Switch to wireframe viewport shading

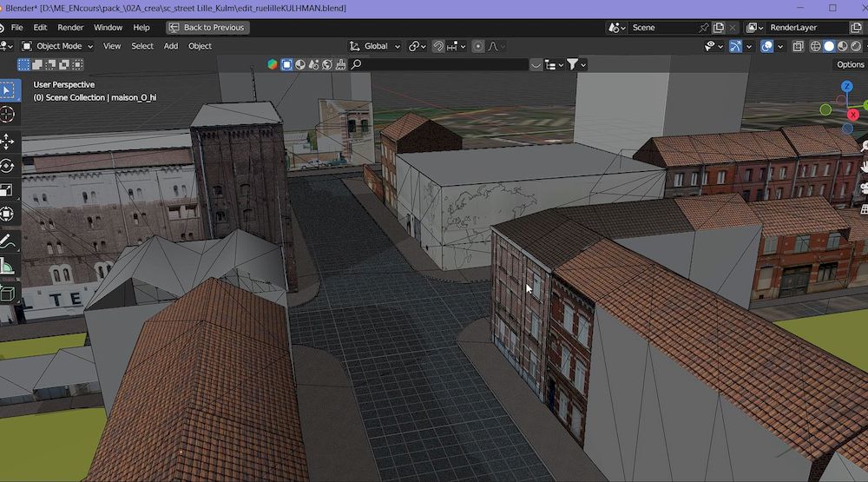[814, 46]
